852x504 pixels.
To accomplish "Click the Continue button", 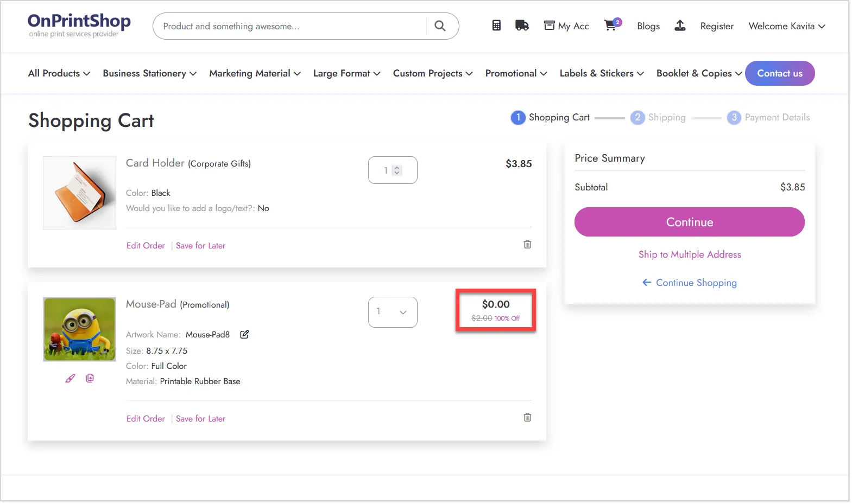I will pyautogui.click(x=690, y=222).
